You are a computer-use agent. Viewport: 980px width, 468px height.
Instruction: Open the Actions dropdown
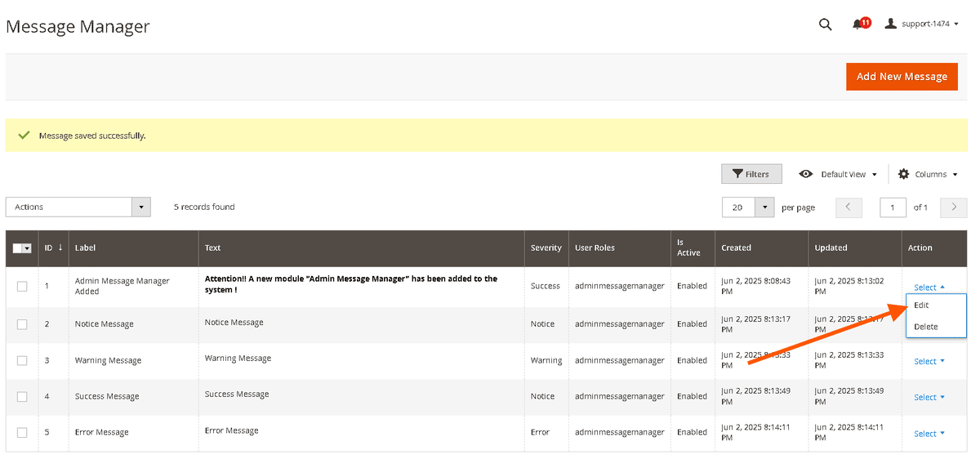click(x=78, y=207)
